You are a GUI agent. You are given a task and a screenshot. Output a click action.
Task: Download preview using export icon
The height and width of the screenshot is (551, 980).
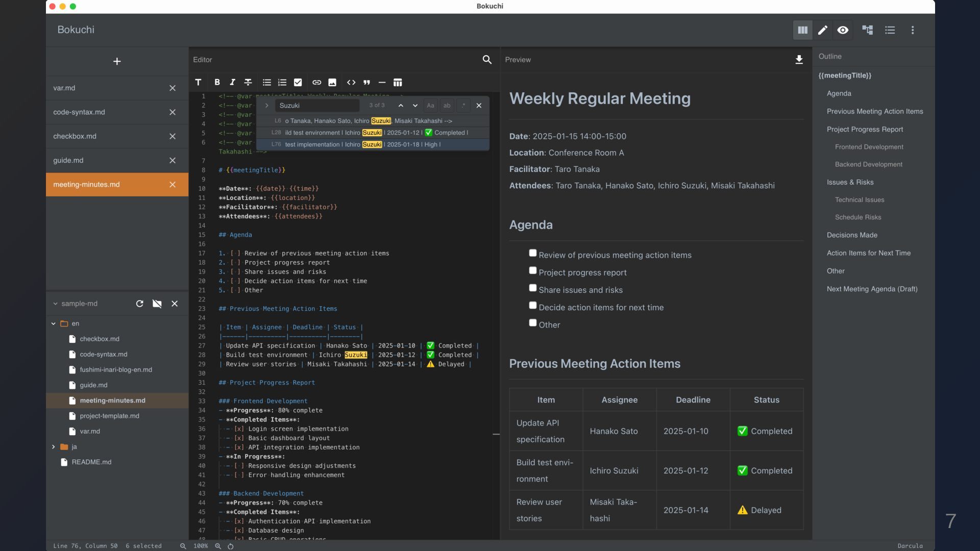click(799, 60)
